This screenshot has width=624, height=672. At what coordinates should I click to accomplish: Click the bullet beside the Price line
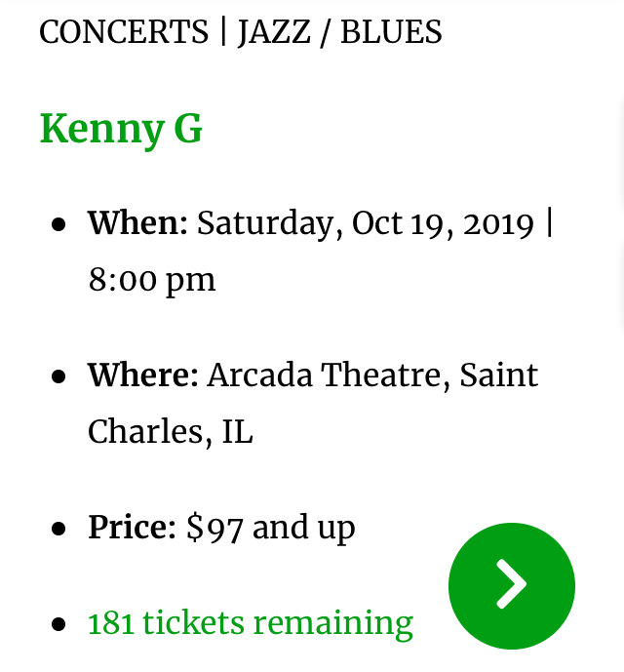(59, 528)
